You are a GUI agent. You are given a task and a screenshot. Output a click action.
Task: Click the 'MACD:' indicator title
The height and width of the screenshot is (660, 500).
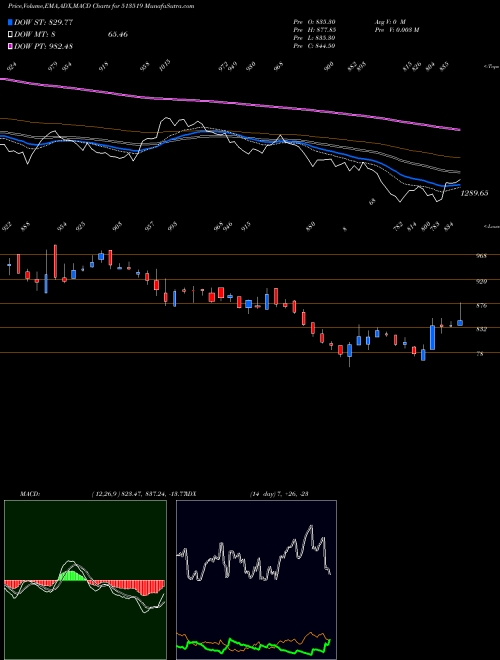[29, 494]
